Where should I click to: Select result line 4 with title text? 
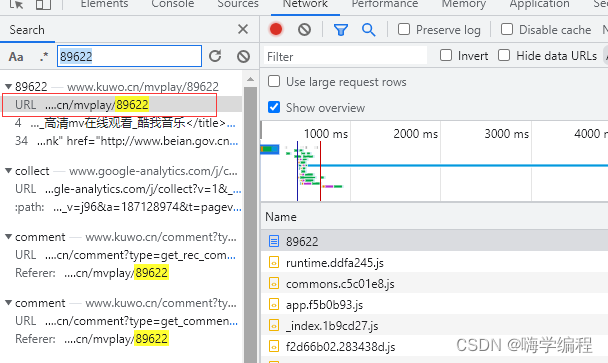[x=122, y=123]
